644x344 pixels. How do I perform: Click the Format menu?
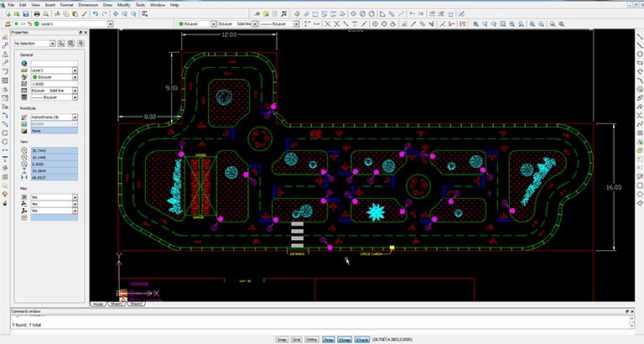point(66,5)
